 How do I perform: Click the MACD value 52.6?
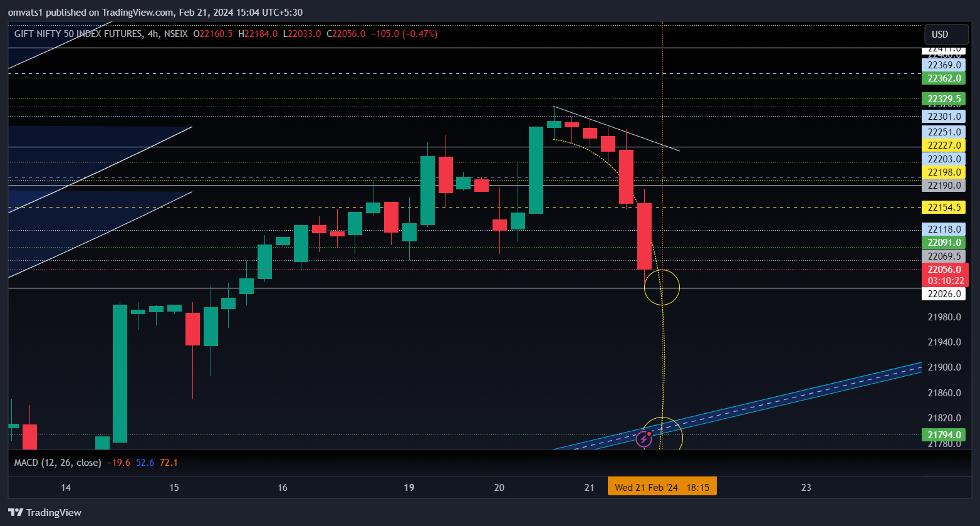(145, 463)
